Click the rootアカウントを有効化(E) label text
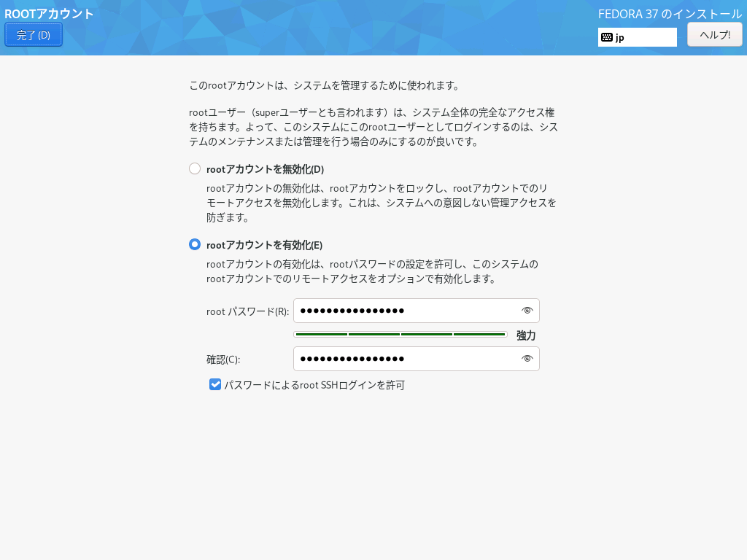The width and height of the screenshot is (747, 560). pos(264,245)
